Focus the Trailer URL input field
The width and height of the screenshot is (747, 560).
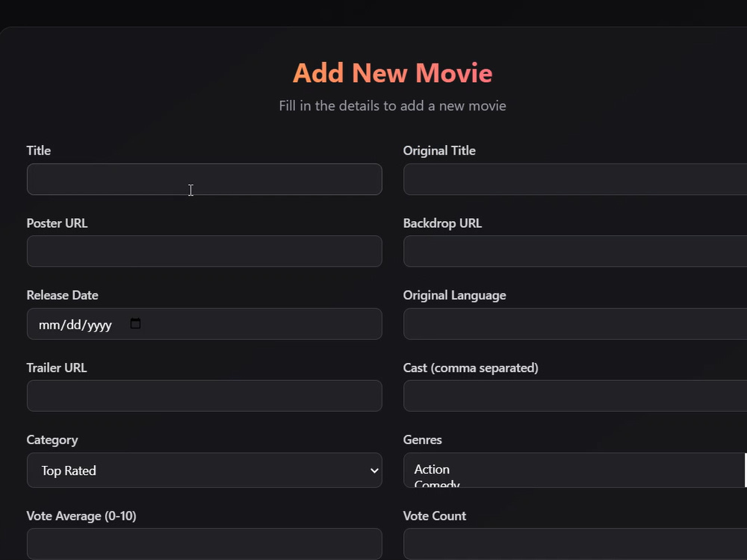[x=205, y=396]
